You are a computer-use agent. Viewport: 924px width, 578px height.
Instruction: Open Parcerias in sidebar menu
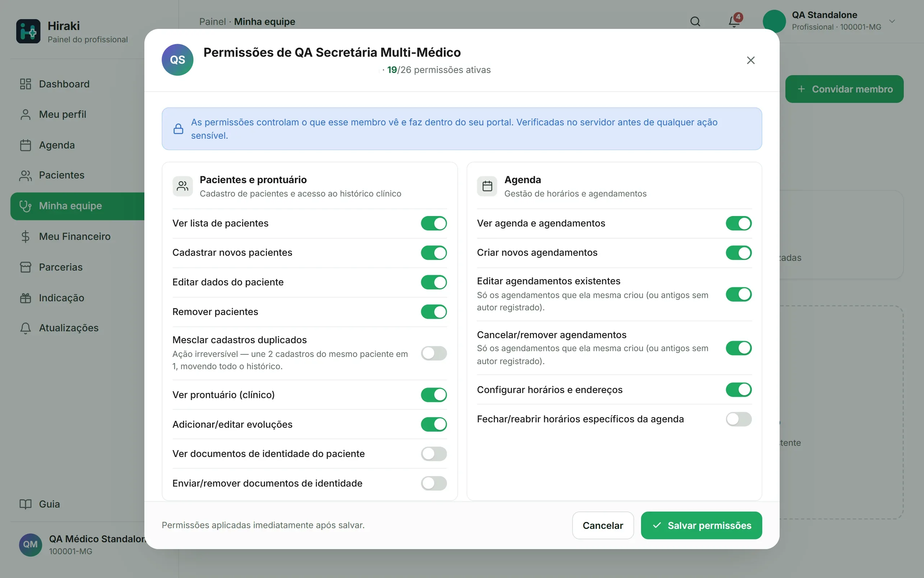pos(77,267)
